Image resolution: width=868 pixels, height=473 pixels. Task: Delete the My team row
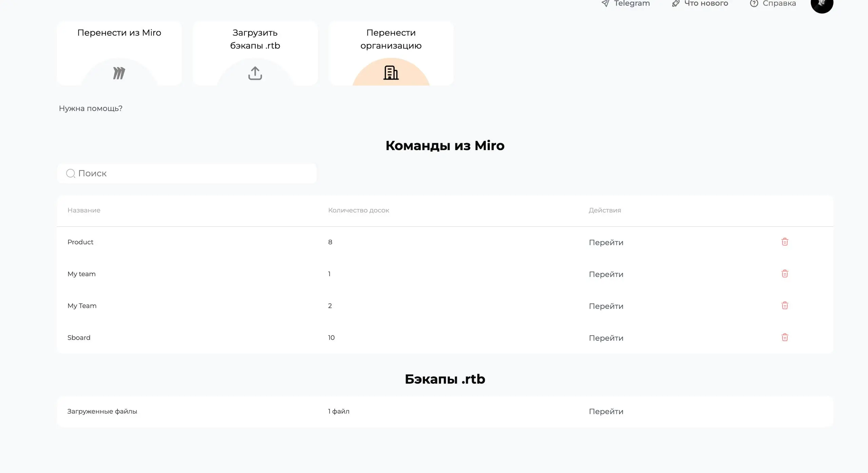point(785,274)
